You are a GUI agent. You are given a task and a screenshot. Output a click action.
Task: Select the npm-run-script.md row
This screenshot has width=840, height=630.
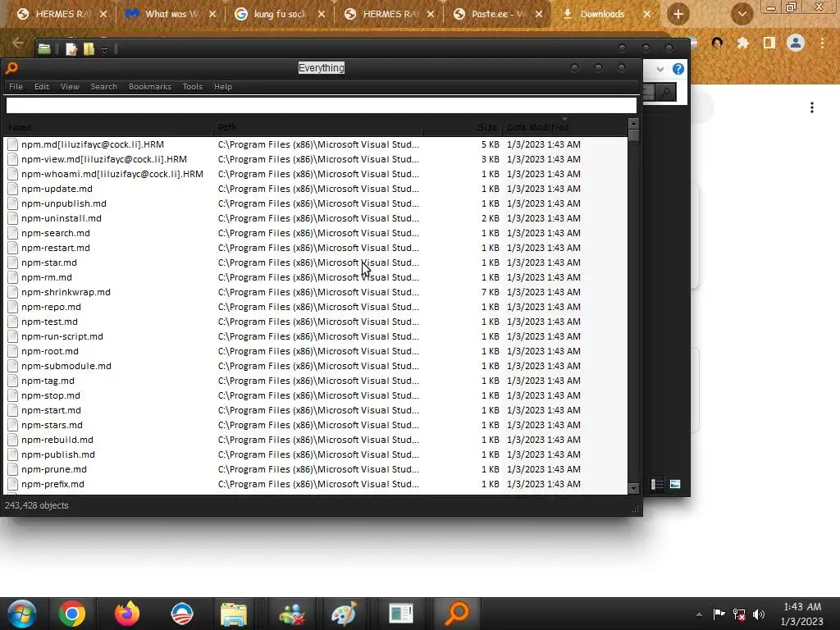(x=315, y=336)
